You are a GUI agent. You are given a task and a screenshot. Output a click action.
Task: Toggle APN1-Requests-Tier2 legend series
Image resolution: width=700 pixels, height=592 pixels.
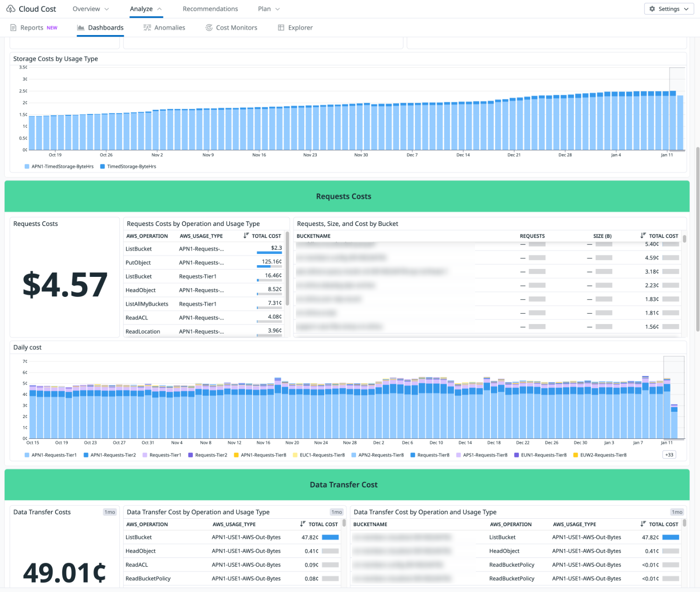click(x=110, y=455)
